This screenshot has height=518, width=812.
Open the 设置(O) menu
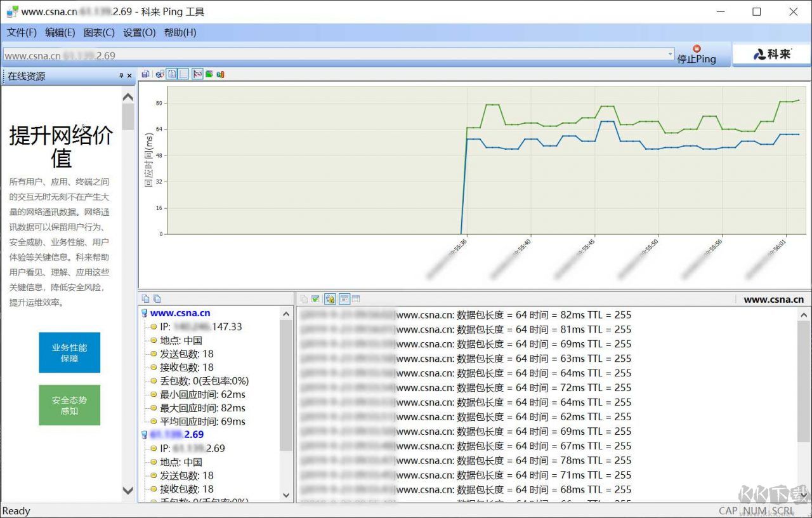click(x=139, y=32)
